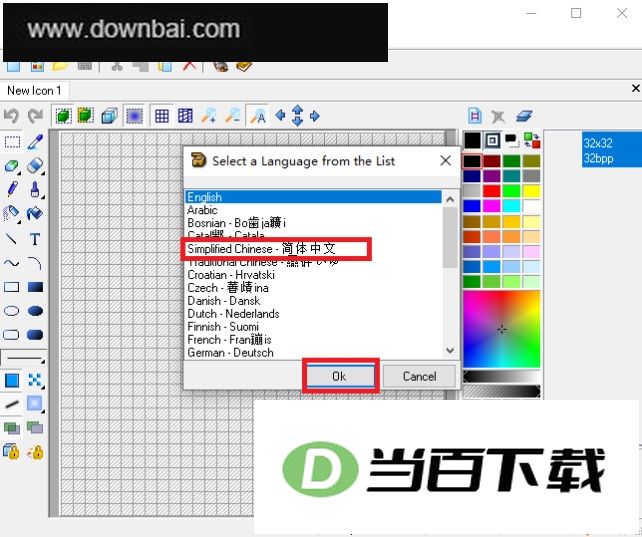Click the zoom out magnifier

(233, 116)
